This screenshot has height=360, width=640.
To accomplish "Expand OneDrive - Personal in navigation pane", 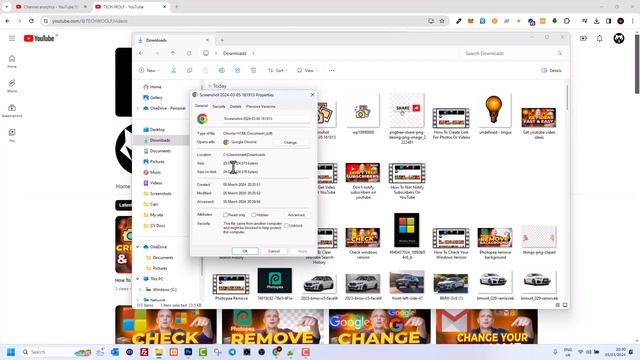I will pyautogui.click(x=138, y=108).
